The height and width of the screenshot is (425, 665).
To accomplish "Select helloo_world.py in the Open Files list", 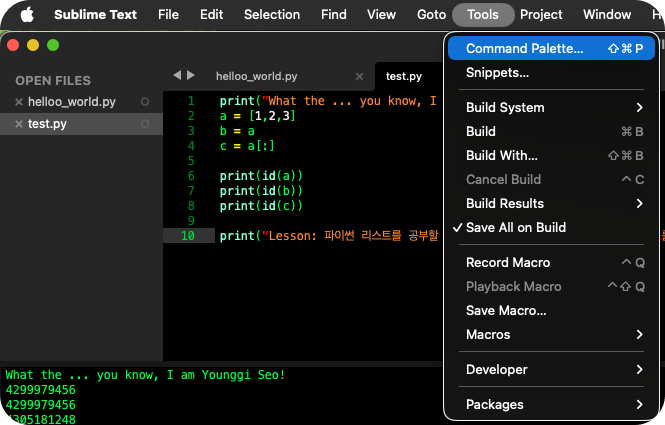I will point(72,102).
